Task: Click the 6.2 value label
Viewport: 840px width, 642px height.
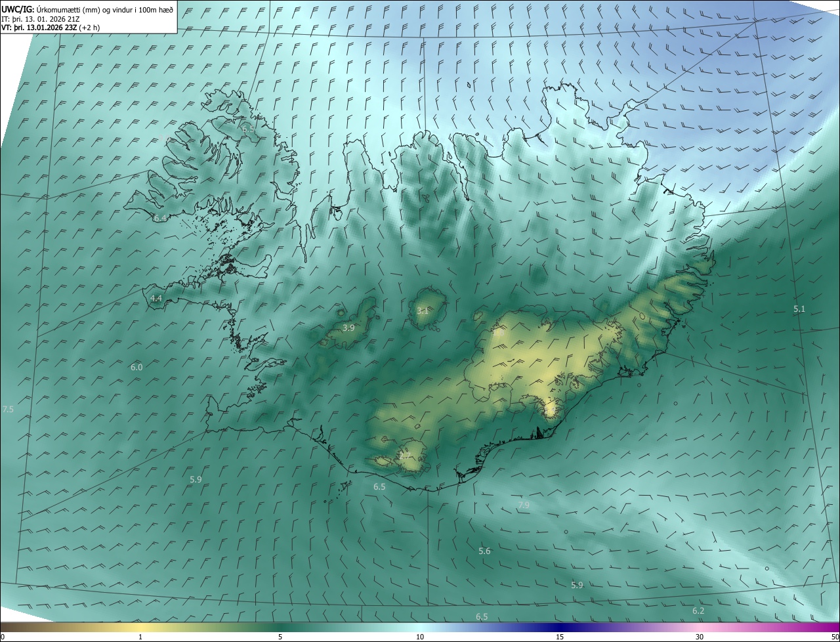Action: point(698,611)
